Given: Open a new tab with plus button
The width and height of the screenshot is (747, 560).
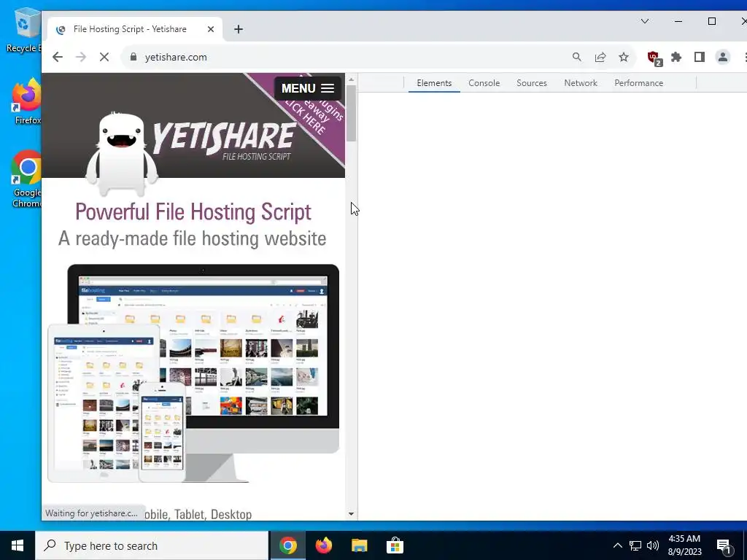Looking at the screenshot, I should click(x=239, y=29).
